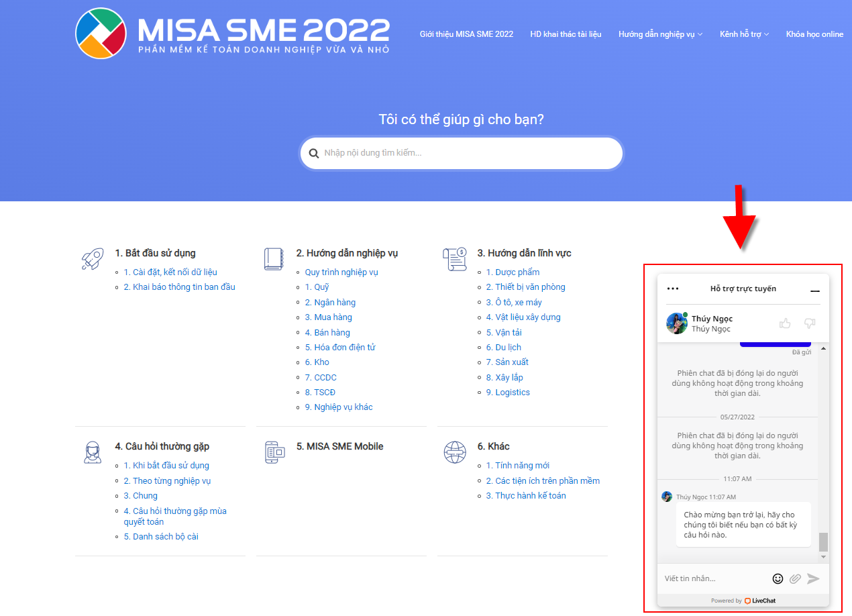This screenshot has width=852, height=616.
Task: Open the Danh sách bộ cài link
Action: point(161,537)
